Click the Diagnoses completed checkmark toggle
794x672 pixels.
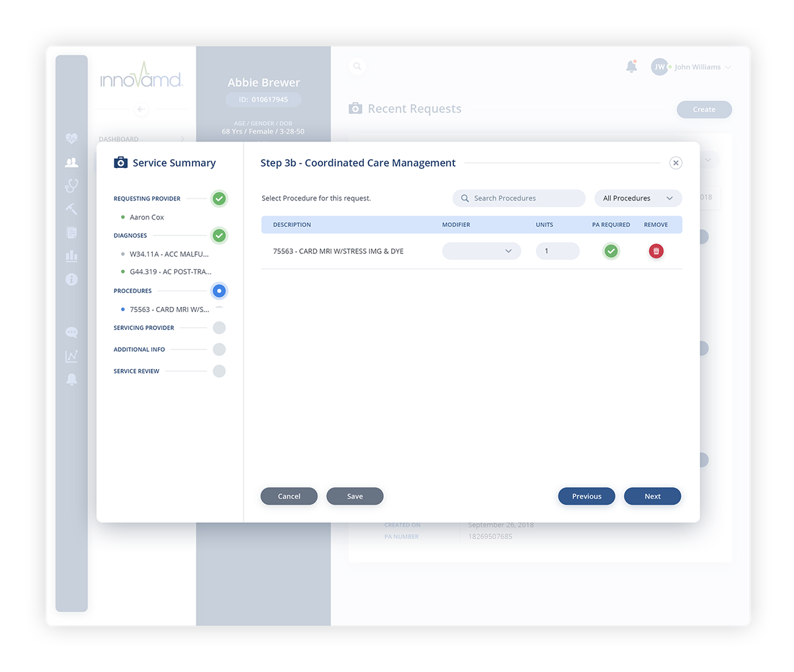(219, 235)
